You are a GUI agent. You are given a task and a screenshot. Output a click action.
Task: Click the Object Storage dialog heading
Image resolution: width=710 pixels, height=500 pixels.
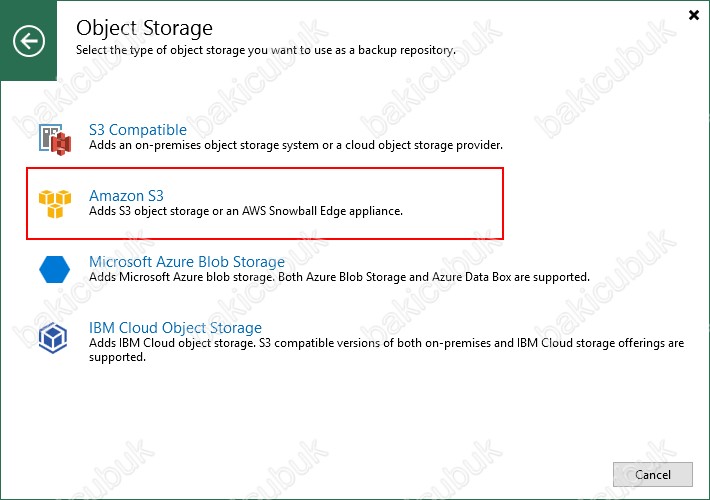(144, 26)
